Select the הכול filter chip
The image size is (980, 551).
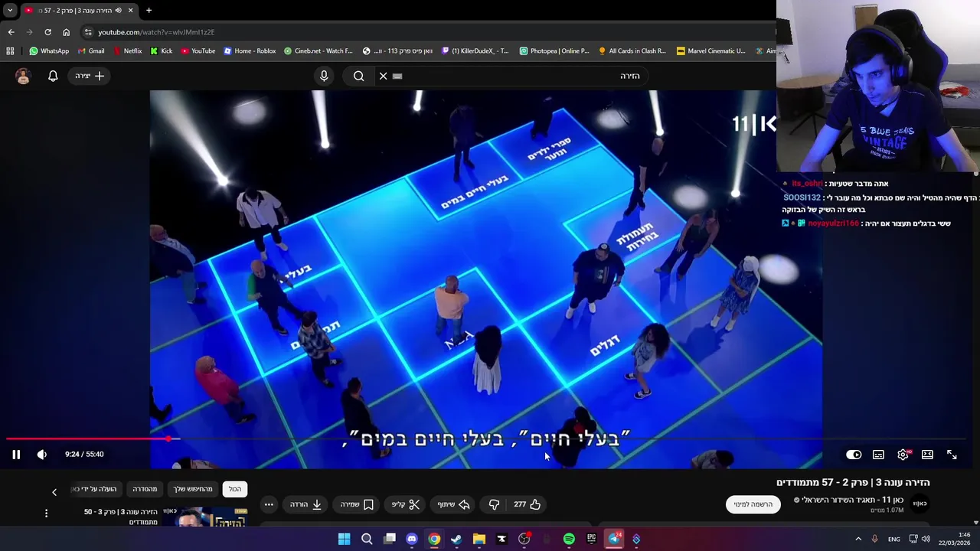coord(234,489)
